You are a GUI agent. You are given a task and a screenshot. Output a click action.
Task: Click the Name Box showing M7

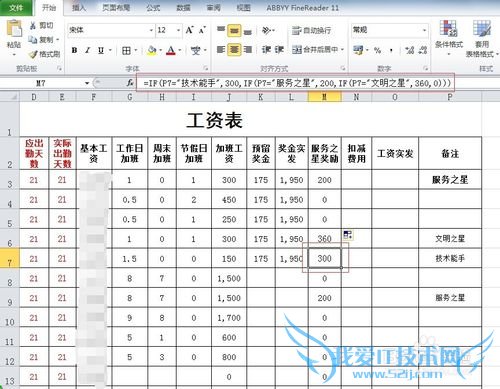(41, 83)
